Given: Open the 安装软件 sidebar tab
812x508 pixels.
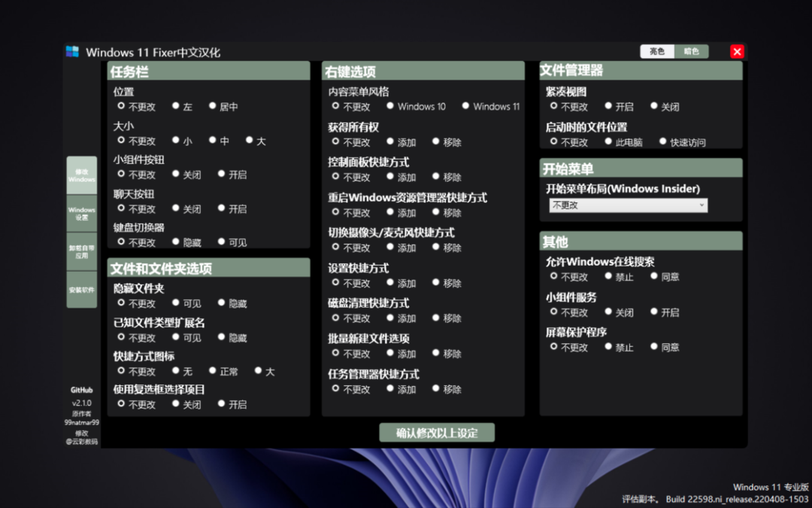Looking at the screenshot, I should pos(82,289).
